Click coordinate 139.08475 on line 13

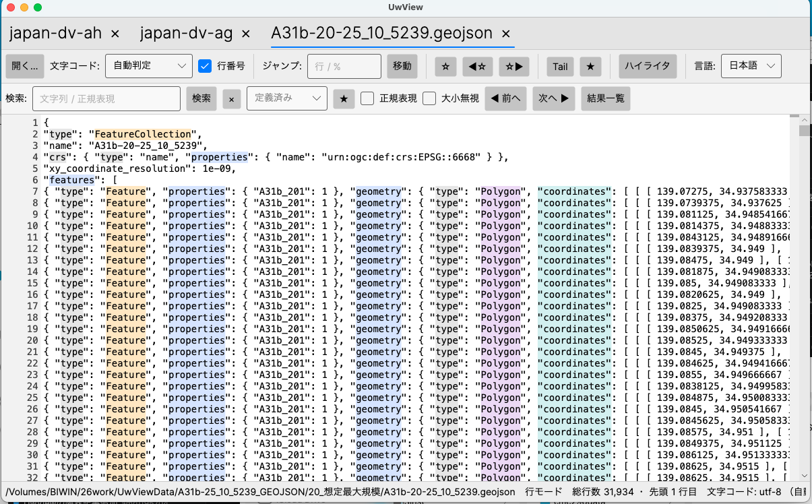tap(681, 260)
